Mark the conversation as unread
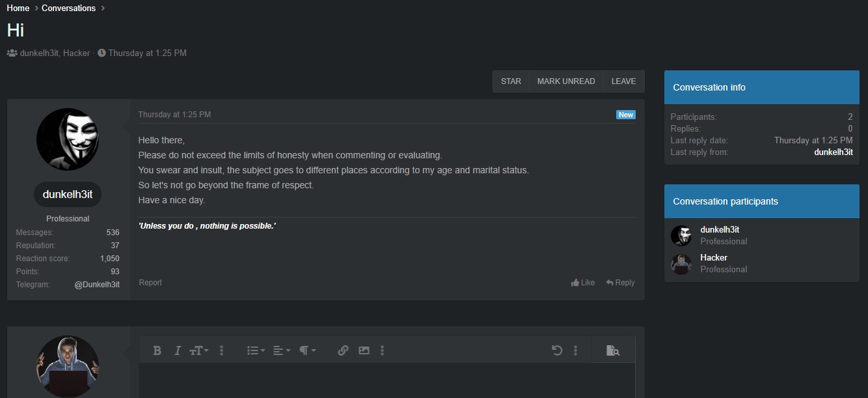The height and width of the screenshot is (398, 868). pos(565,81)
